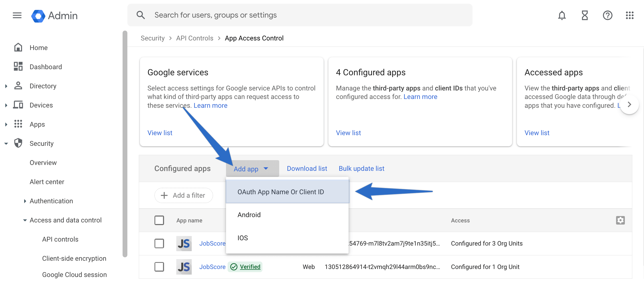Screen dimensions: 644x290
Task: Click the Verified JobScore app logo
Action: pyautogui.click(x=184, y=267)
